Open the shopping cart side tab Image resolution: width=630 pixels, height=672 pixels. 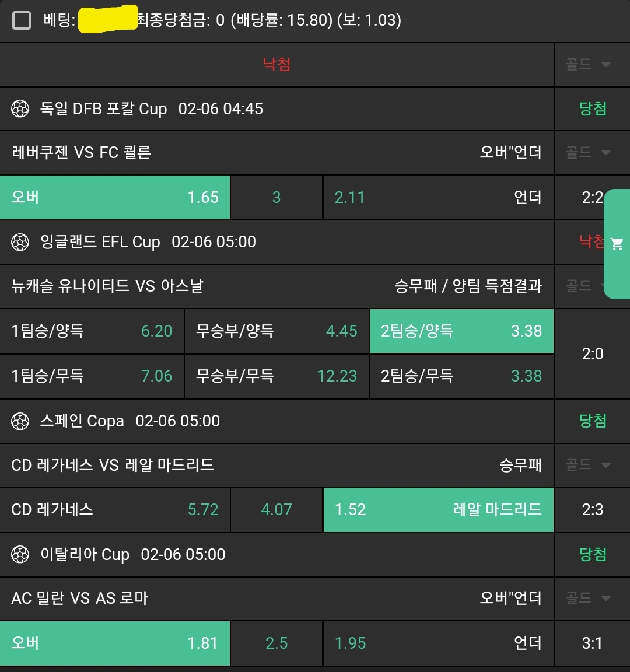pyautogui.click(x=617, y=244)
